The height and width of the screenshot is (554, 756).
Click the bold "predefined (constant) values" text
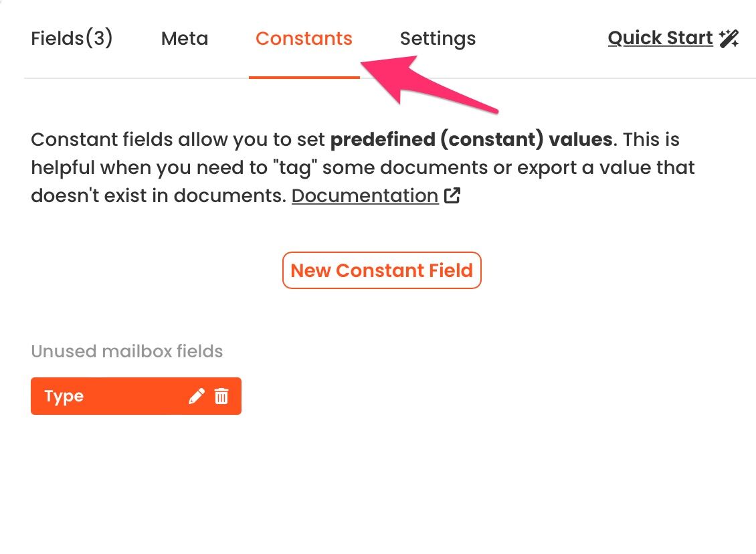(x=471, y=140)
